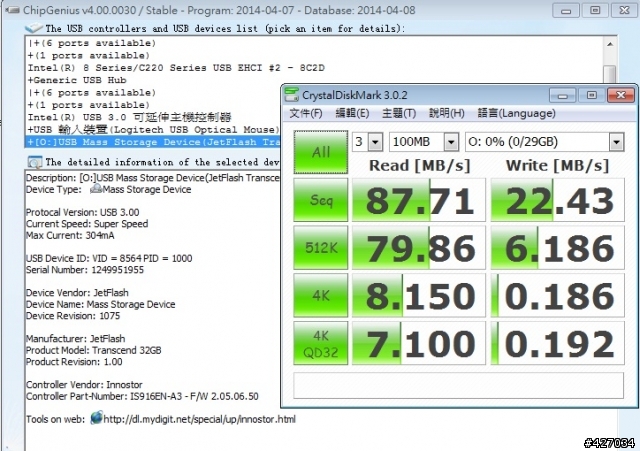This screenshot has height=451, width=640.
Task: Click the Product Model: Transcend 32GB line
Action: pos(93,350)
